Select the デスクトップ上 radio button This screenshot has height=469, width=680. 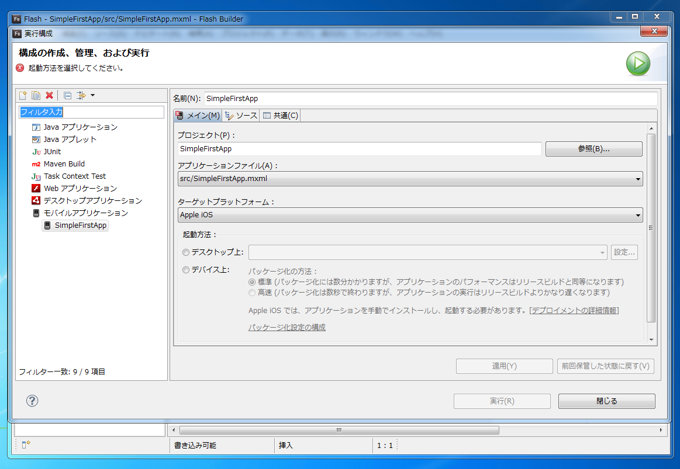click(x=186, y=252)
